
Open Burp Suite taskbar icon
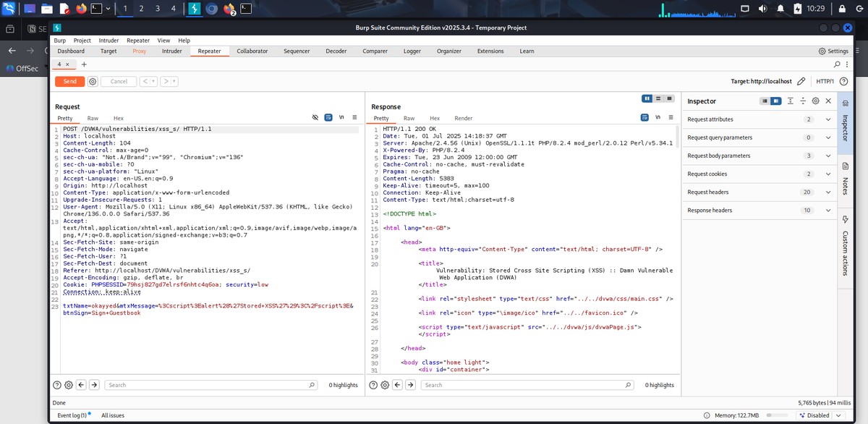click(x=195, y=9)
